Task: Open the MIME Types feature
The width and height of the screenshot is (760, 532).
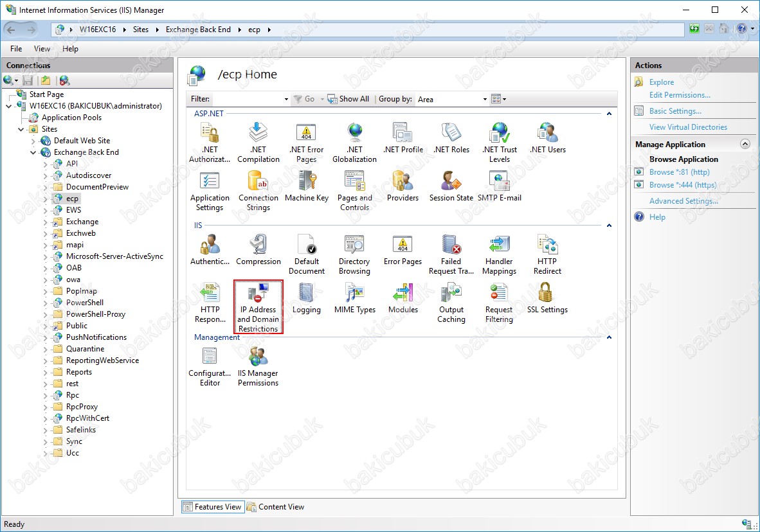Action: point(354,299)
